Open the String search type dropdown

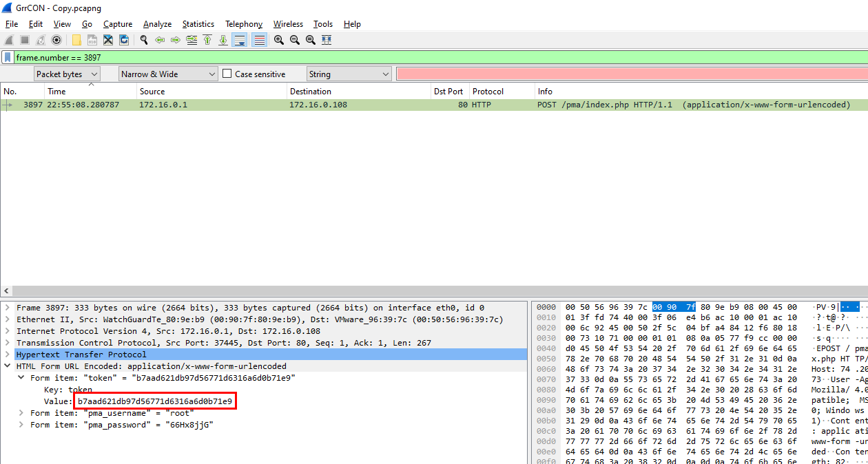point(348,74)
